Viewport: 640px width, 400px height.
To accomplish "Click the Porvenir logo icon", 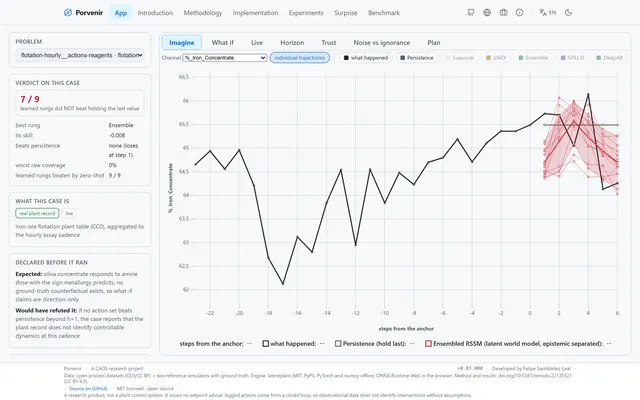I will click(68, 13).
